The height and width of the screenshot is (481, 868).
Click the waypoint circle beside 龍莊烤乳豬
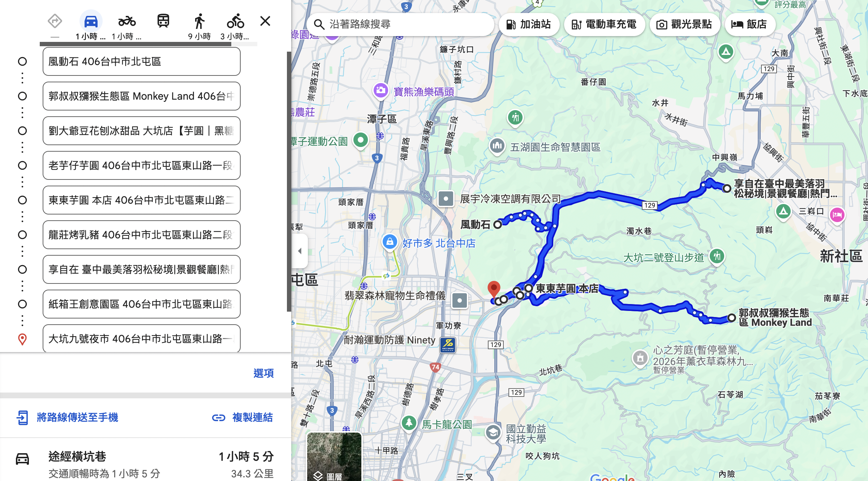pyautogui.click(x=22, y=235)
